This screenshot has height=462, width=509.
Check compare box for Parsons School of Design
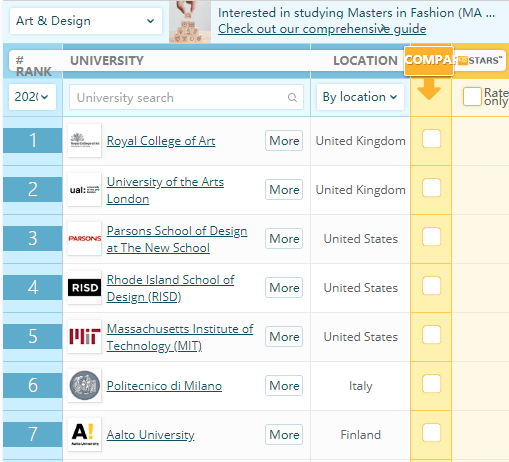(x=431, y=237)
